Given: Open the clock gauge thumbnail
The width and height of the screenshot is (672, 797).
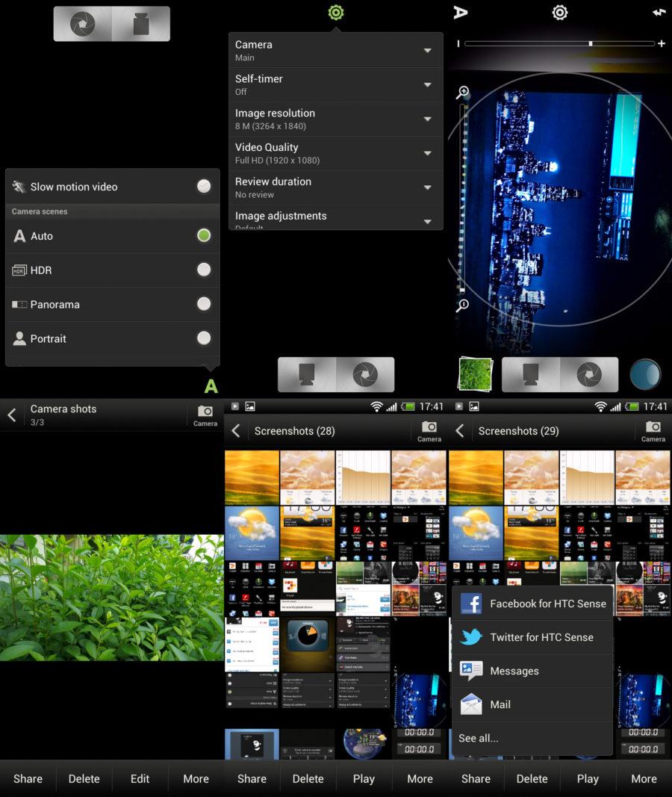Looking at the screenshot, I should pos(308,643).
